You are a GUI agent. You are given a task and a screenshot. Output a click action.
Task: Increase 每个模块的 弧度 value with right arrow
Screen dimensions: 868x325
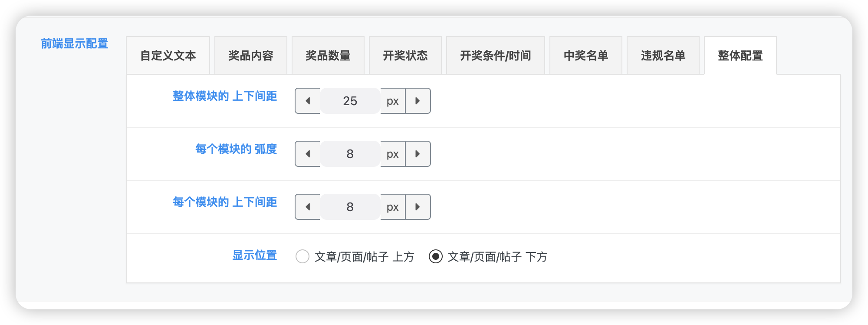[418, 154]
